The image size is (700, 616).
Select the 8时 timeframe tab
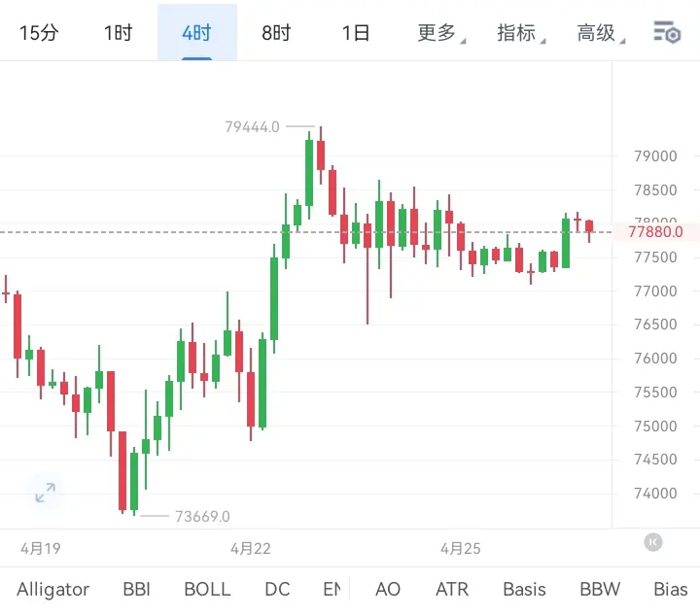(276, 33)
